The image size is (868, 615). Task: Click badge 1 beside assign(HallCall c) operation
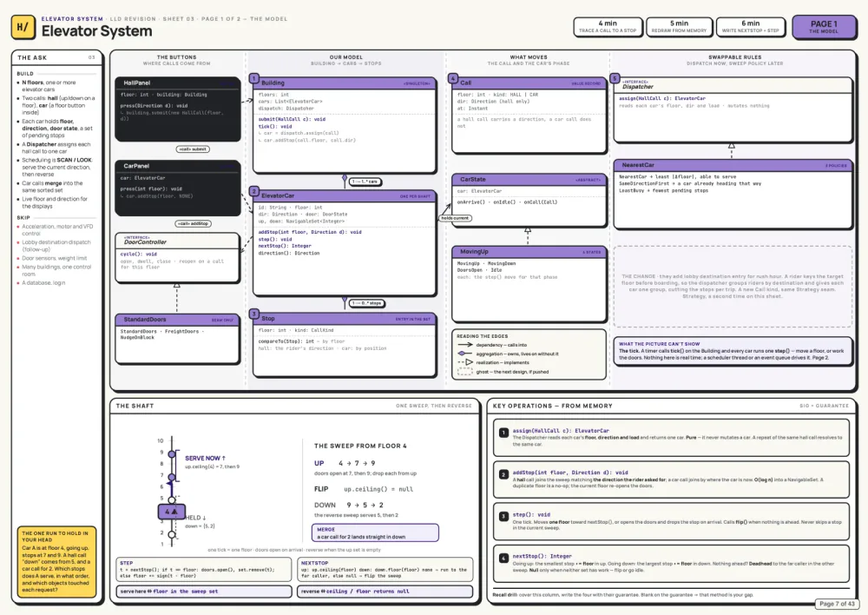[503, 433]
